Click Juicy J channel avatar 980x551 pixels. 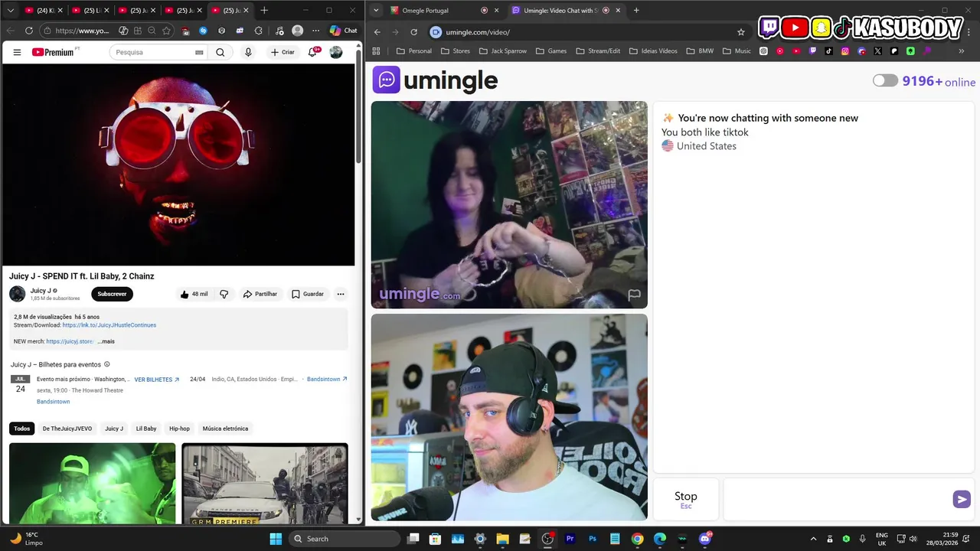(x=17, y=294)
